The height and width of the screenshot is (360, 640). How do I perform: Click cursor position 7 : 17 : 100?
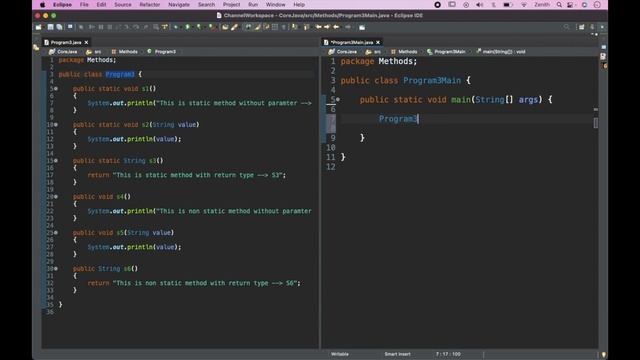pos(448,354)
